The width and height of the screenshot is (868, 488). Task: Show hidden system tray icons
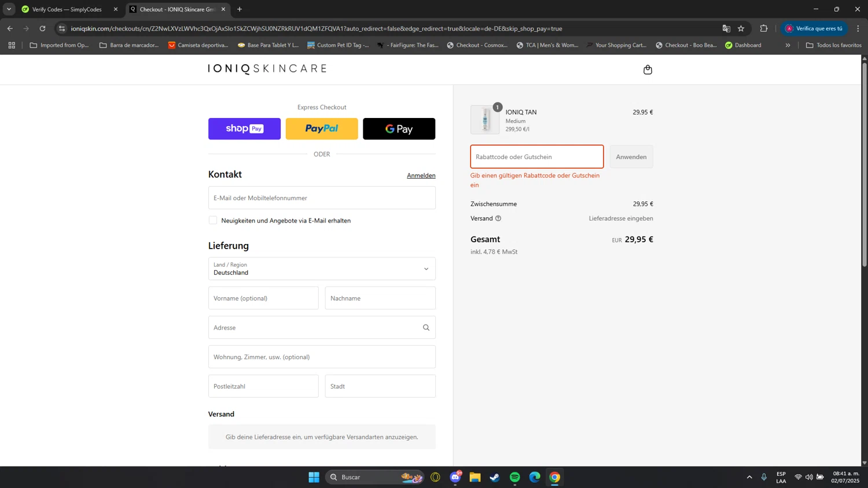point(749,477)
